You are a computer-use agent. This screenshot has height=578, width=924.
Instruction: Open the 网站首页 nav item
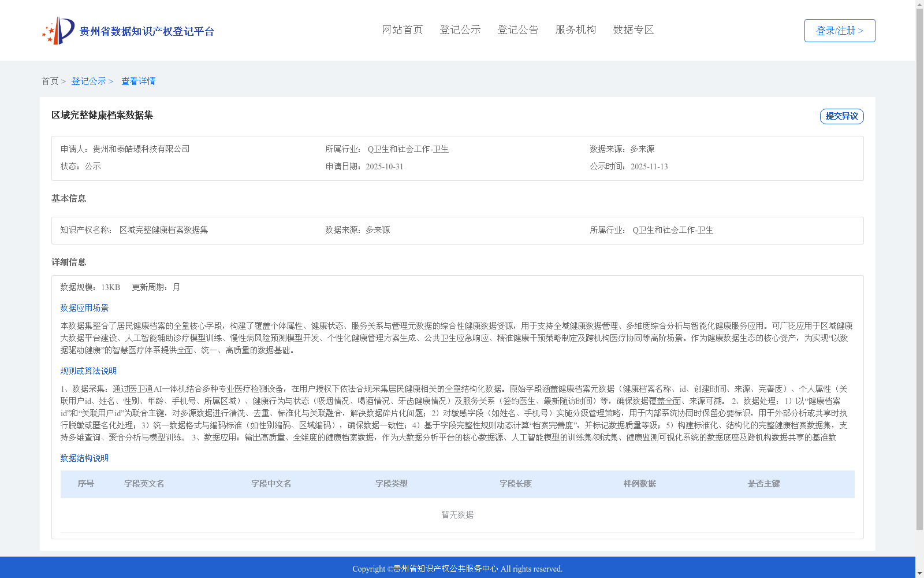click(x=403, y=30)
